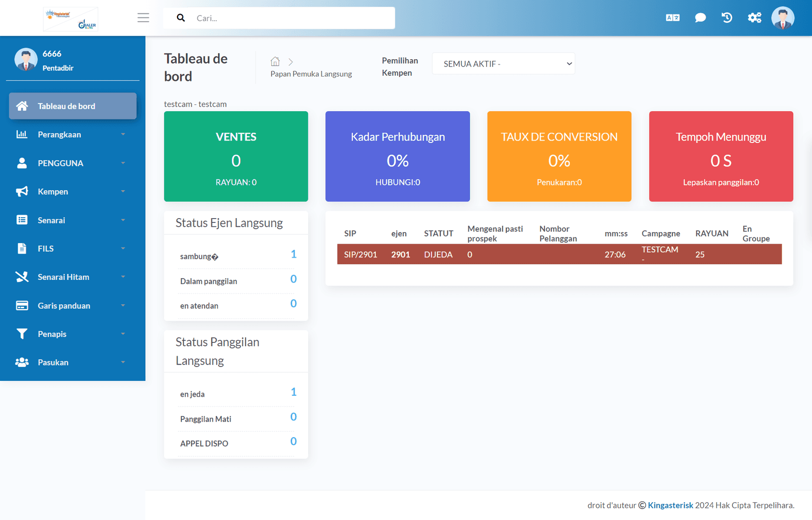Expand the FILS section
Image resolution: width=812 pixels, height=520 pixels.
click(x=45, y=248)
